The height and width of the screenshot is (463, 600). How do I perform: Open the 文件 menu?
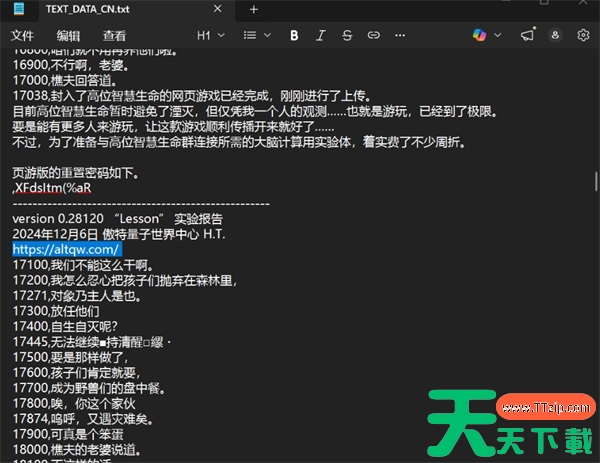(22, 36)
